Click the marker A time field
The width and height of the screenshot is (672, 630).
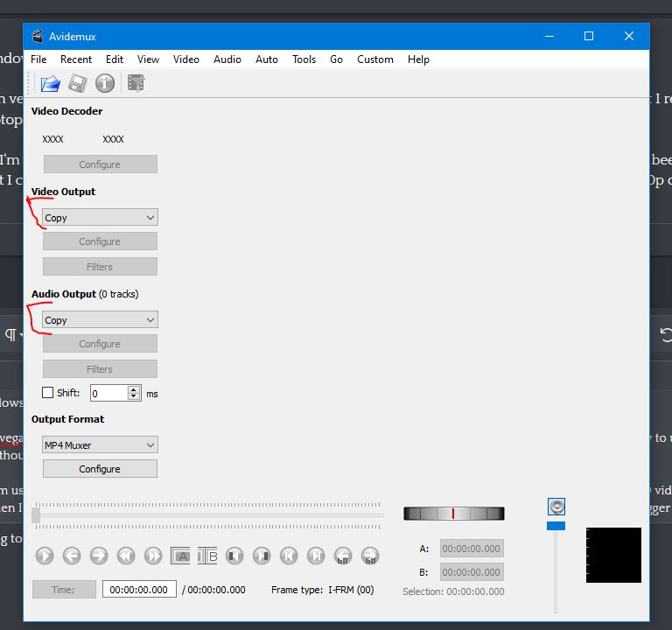click(472, 549)
